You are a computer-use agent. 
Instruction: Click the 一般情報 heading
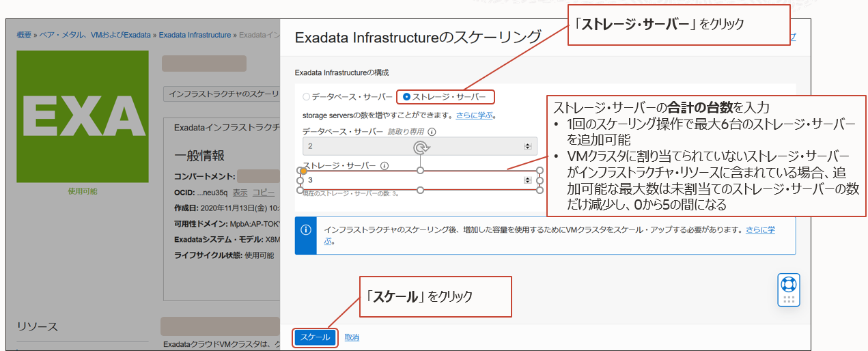click(199, 156)
